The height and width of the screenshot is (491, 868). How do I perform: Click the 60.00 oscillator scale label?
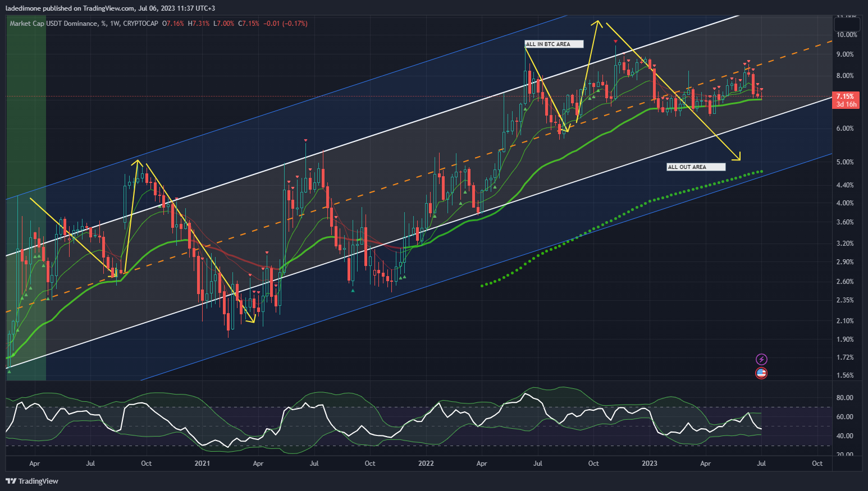[x=845, y=417]
